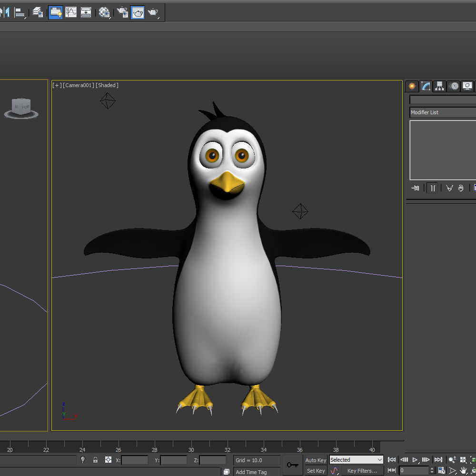Click the large Set Keys key icon
The image size is (476, 476).
[x=293, y=465]
